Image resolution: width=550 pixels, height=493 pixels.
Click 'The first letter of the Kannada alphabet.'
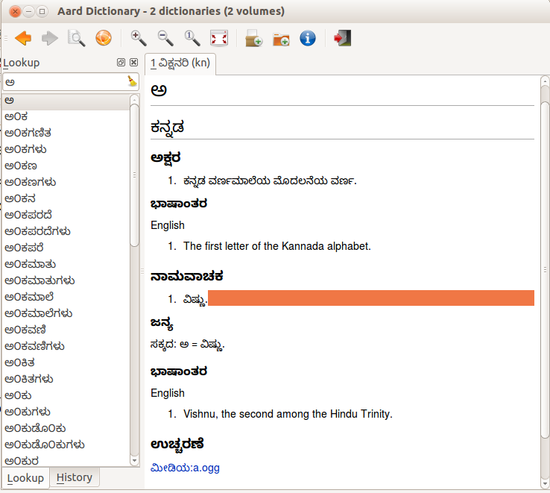(x=277, y=246)
